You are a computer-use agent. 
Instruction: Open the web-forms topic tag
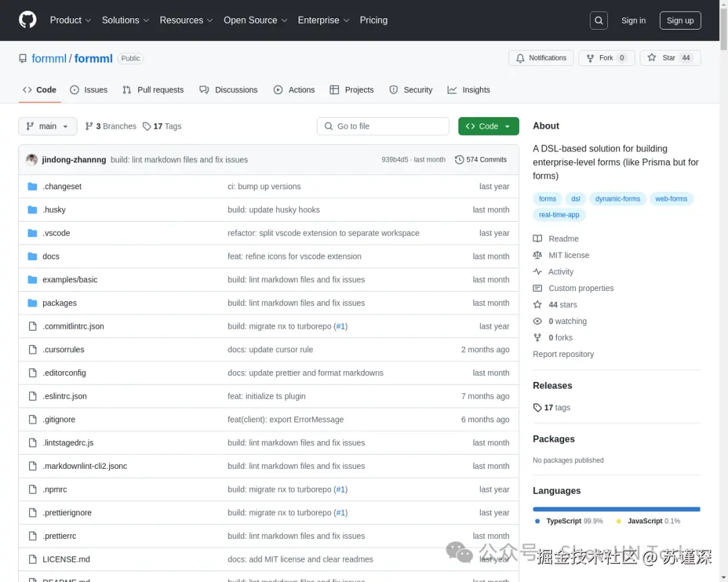[x=671, y=199]
